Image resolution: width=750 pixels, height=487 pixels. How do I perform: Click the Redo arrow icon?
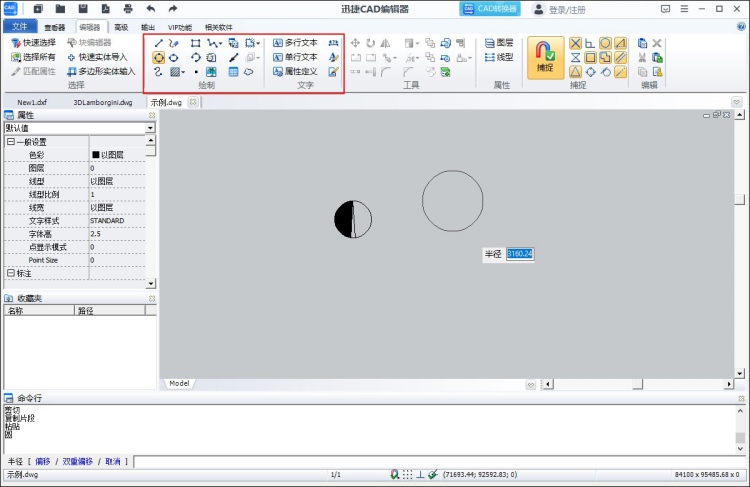[x=173, y=9]
